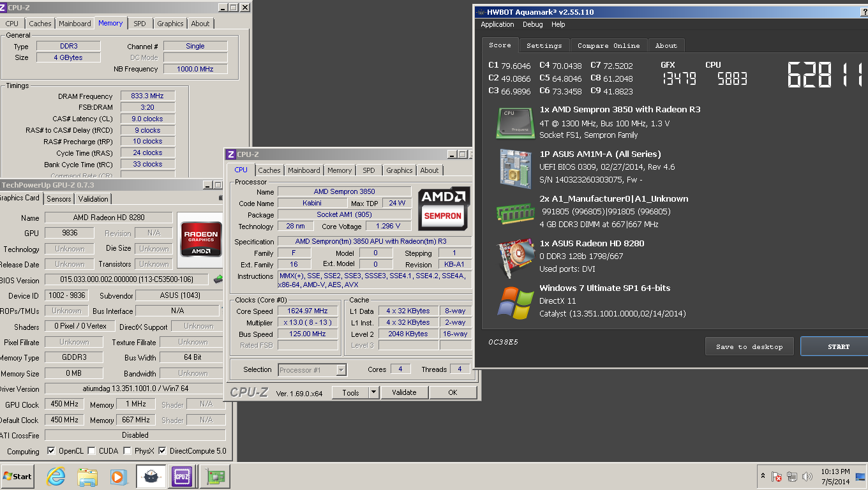Click the network tray icon
868x490 pixels.
[x=792, y=477]
